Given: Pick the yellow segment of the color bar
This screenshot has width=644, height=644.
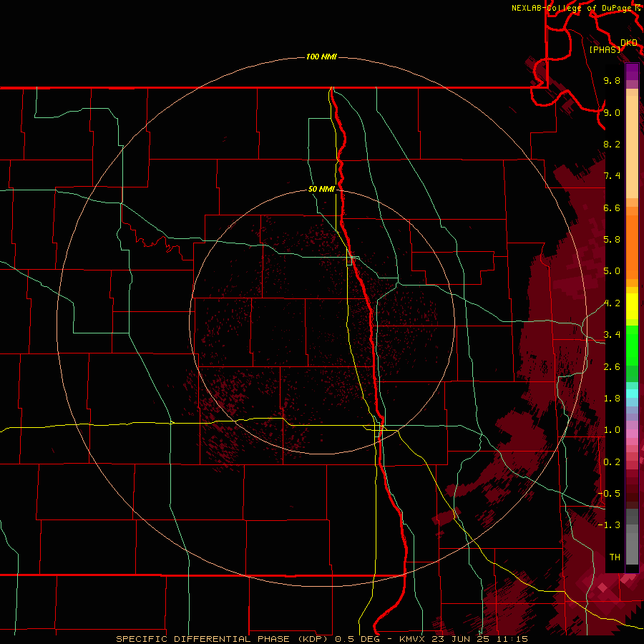Looking at the screenshot, I should [x=632, y=306].
